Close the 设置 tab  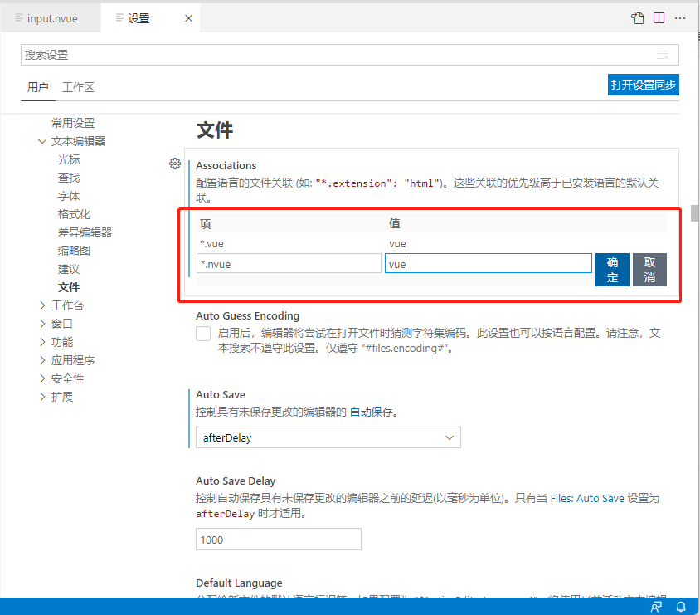188,17
